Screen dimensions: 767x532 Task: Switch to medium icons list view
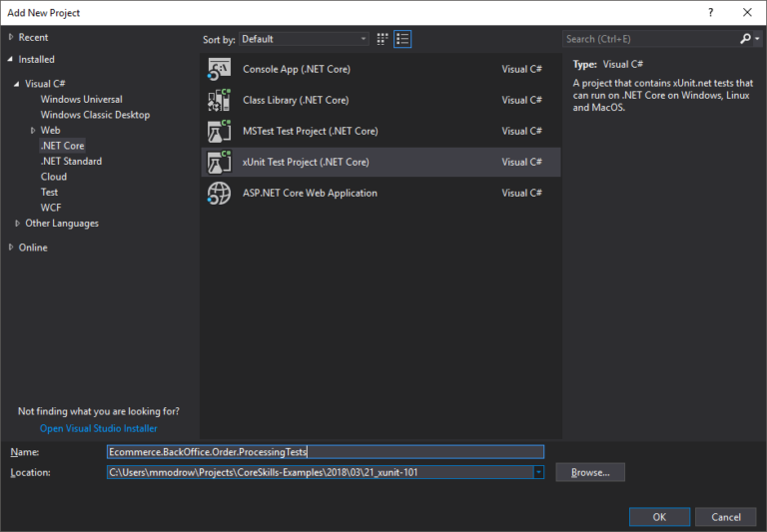pyautogui.click(x=402, y=39)
